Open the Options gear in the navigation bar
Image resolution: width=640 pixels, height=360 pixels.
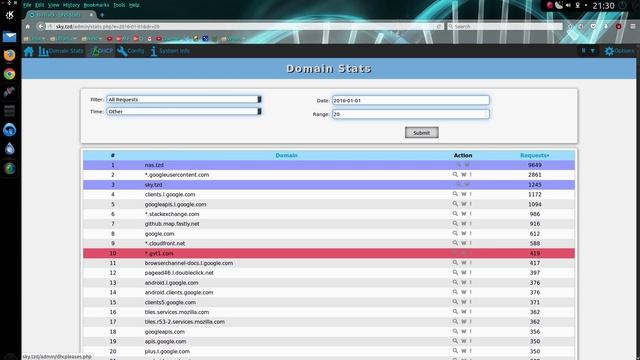620,51
